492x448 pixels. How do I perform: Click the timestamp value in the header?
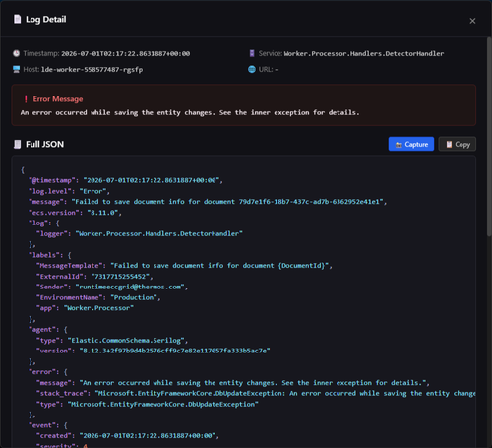126,54
